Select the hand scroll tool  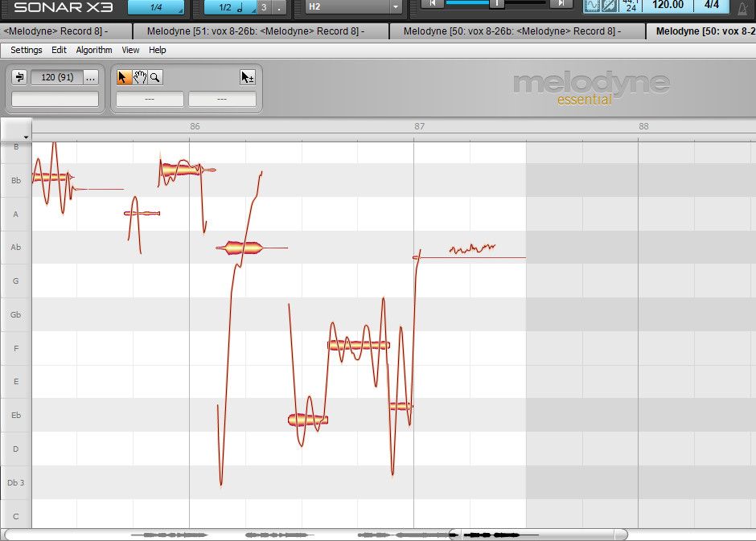(x=139, y=77)
